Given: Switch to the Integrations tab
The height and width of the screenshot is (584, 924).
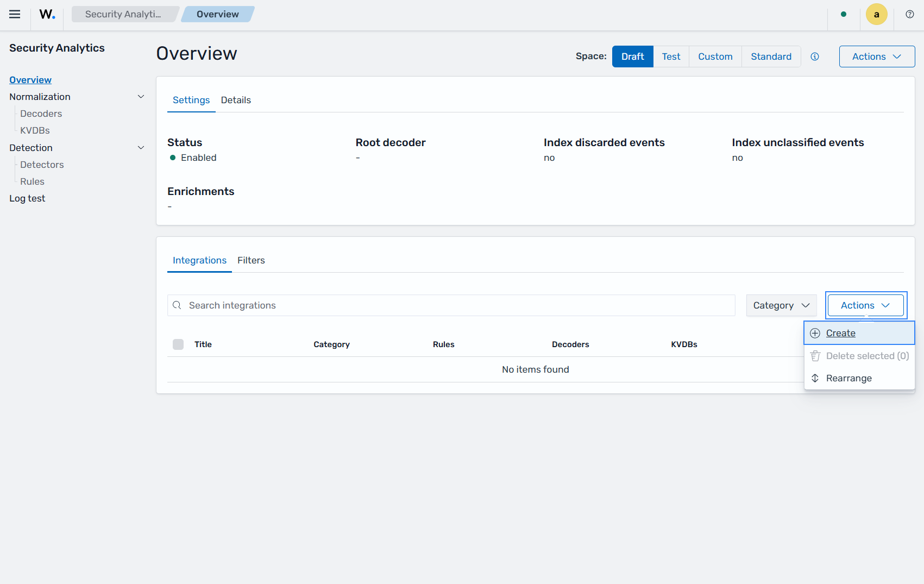Looking at the screenshot, I should pyautogui.click(x=199, y=260).
